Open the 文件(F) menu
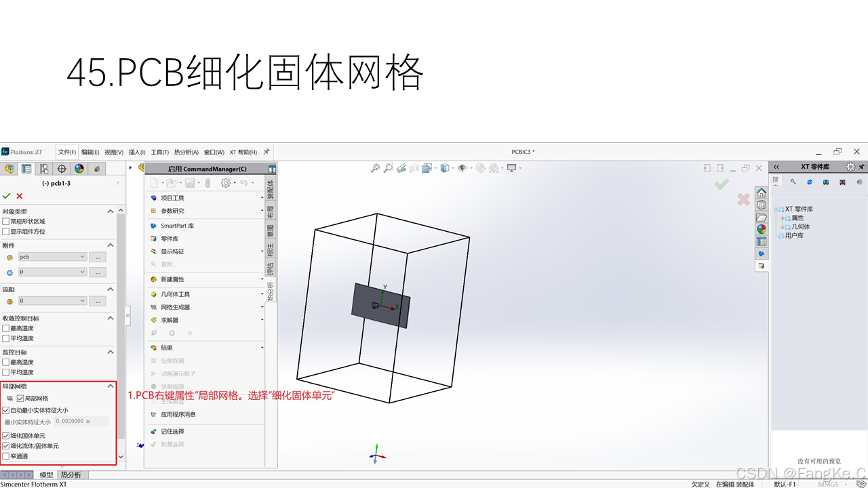This screenshot has width=868, height=488. click(x=67, y=152)
